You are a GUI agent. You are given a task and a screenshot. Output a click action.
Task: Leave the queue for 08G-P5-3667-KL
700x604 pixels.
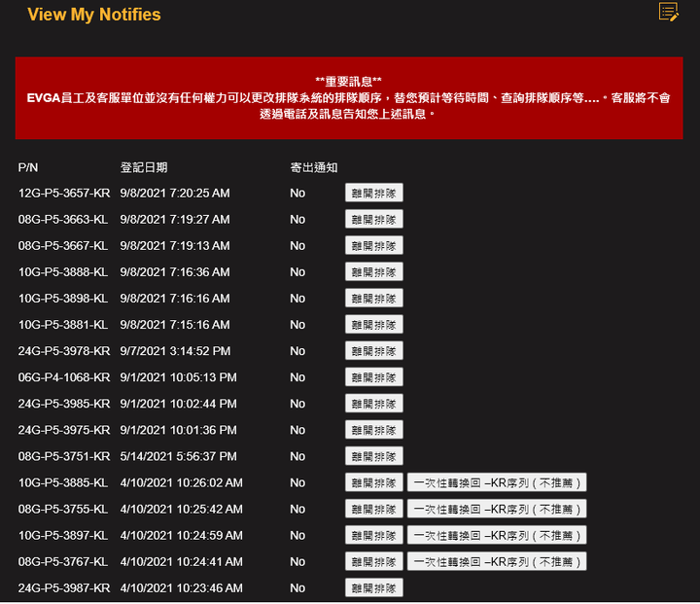pyautogui.click(x=374, y=246)
